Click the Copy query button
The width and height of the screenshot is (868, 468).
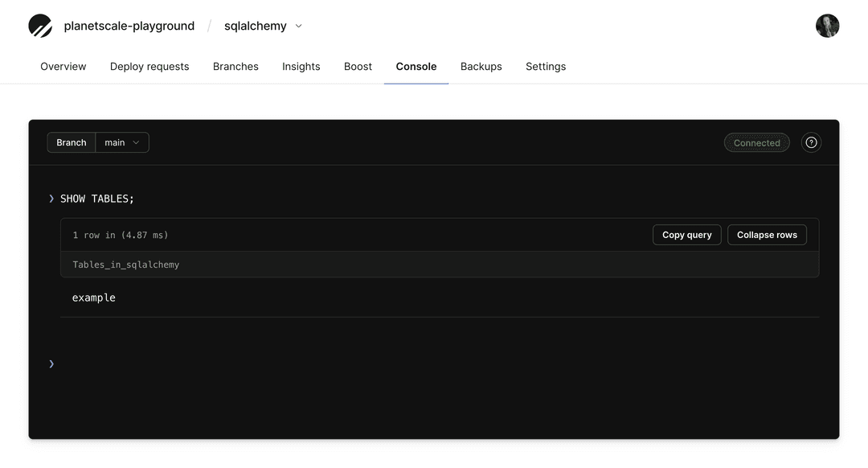pyautogui.click(x=686, y=234)
